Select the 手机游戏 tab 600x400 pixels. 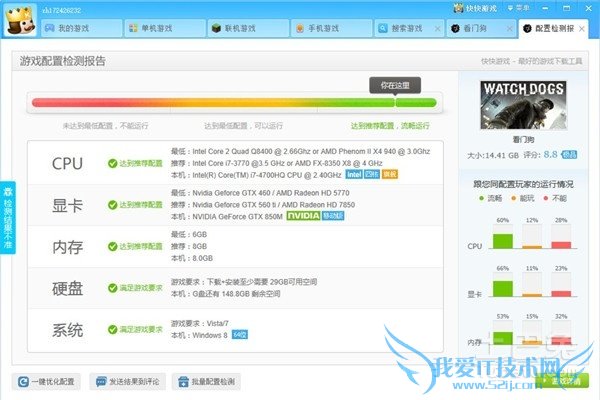332,28
